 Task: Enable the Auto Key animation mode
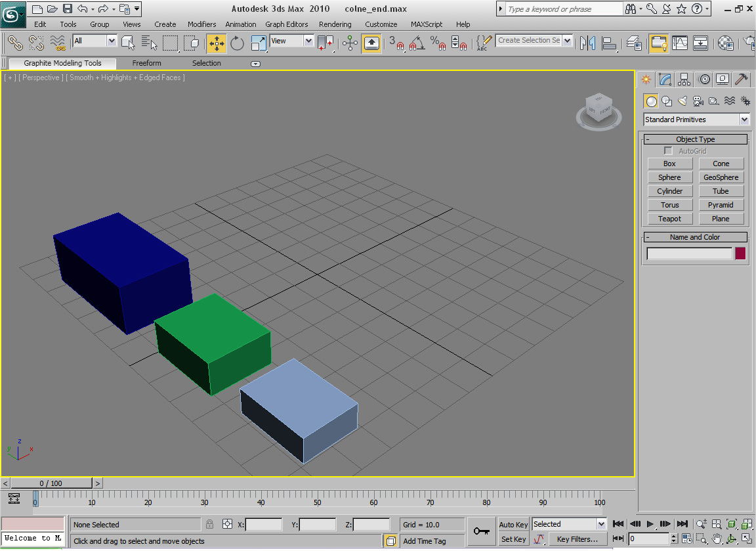513,524
